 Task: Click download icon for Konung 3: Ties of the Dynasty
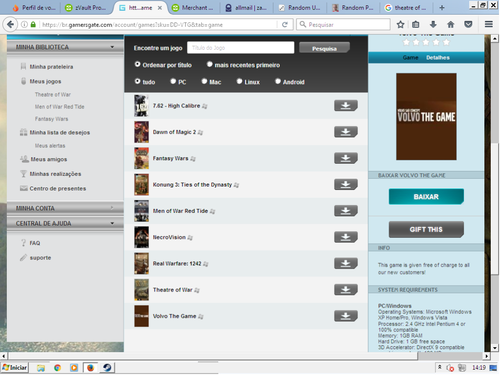click(x=346, y=184)
